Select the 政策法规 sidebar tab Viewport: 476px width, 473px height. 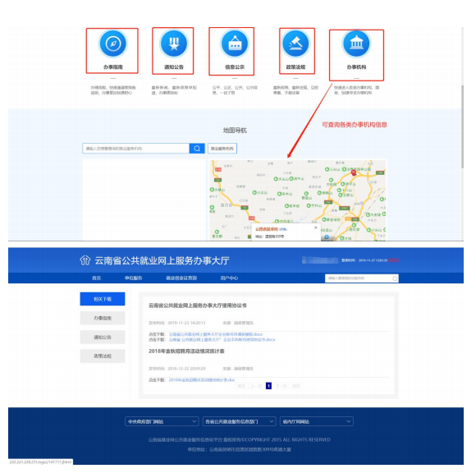coord(103,356)
